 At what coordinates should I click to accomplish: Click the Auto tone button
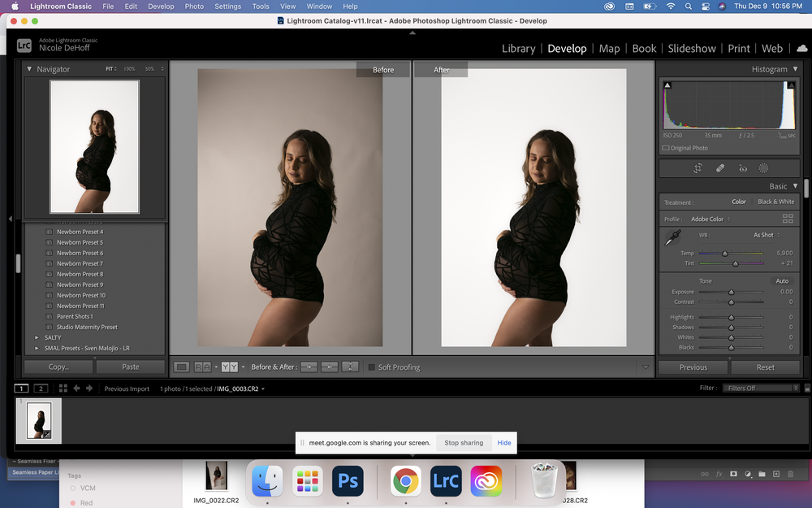782,281
